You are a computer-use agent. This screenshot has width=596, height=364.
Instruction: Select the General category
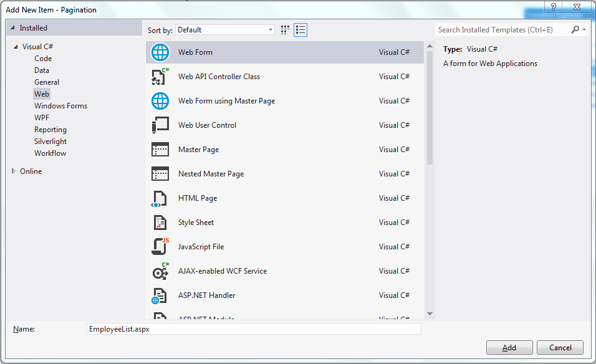click(47, 82)
